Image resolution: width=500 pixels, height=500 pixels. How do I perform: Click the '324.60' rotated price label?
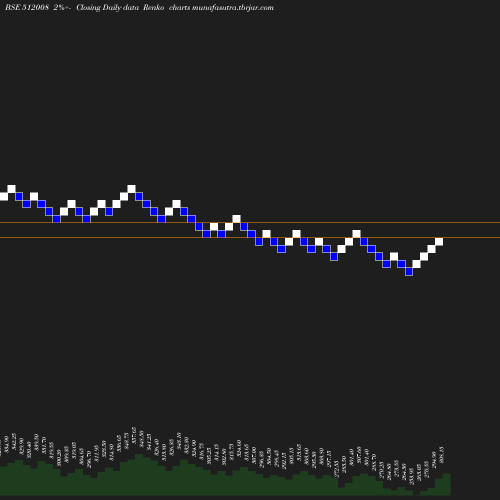tap(239, 448)
